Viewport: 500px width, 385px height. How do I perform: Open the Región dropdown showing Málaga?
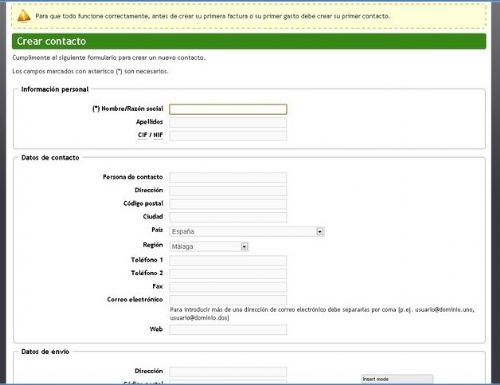click(209, 246)
